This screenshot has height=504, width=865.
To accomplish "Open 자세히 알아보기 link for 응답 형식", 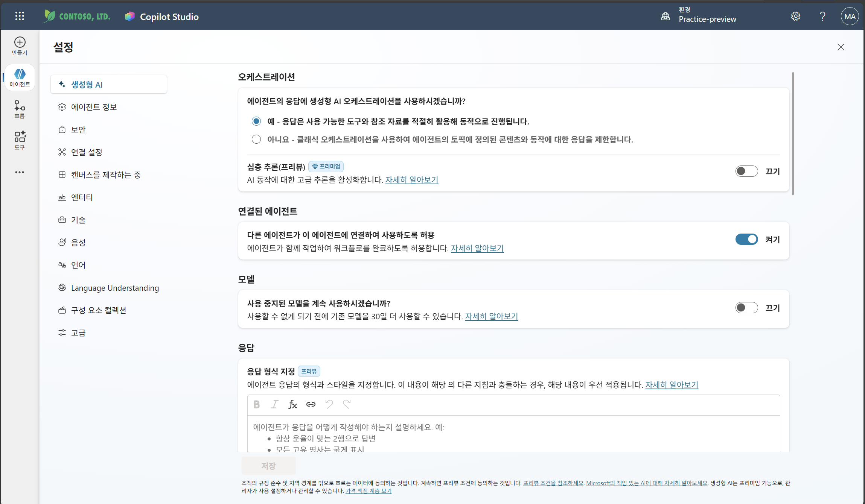I will click(672, 385).
